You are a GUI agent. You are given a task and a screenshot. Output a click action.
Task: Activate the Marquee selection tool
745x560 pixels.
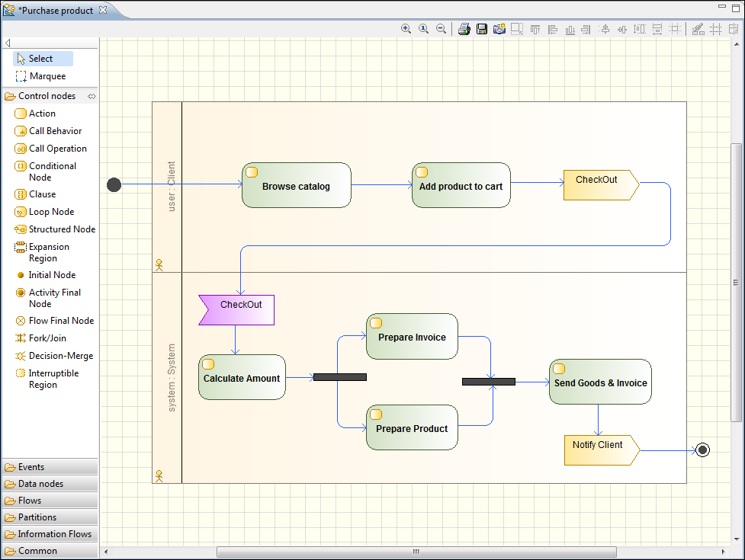tap(47, 76)
